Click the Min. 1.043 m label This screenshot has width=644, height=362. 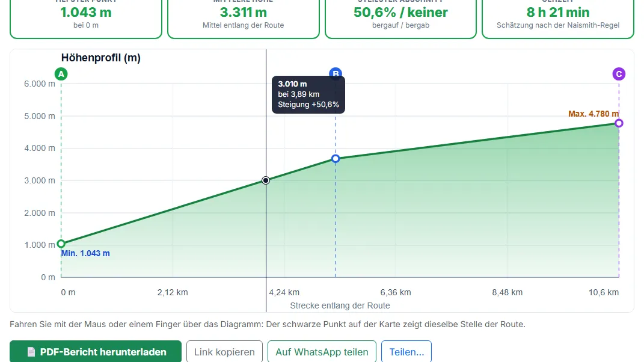85,254
